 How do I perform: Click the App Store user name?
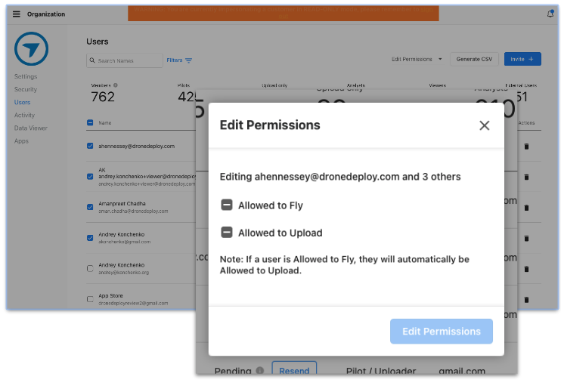pyautogui.click(x=110, y=296)
